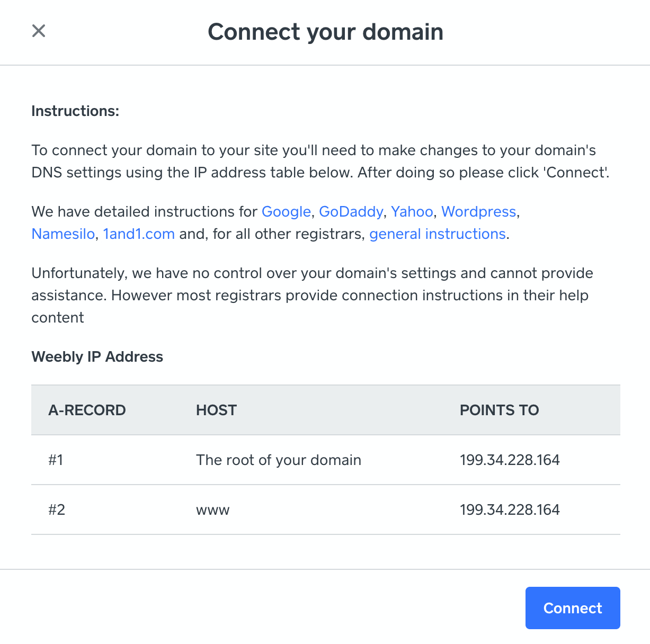Click the Weebly IP Address heading
Viewport: 650px width, 644px height.
[97, 357]
